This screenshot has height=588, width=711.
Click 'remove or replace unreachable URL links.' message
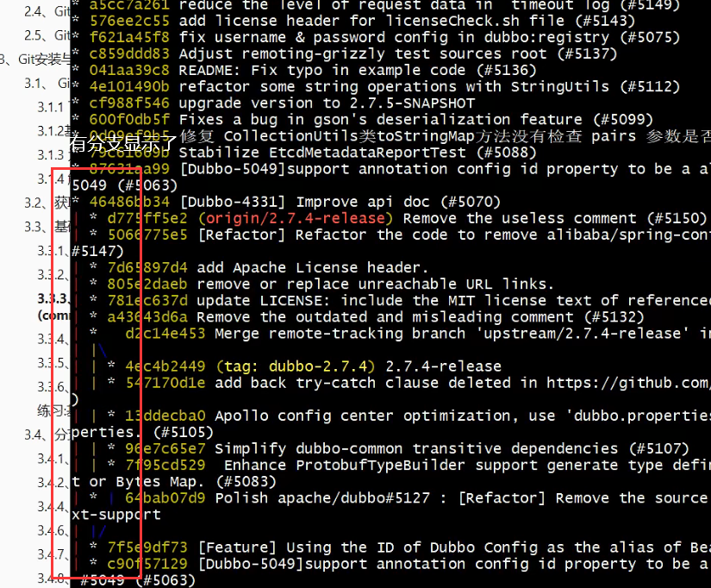[x=376, y=285]
